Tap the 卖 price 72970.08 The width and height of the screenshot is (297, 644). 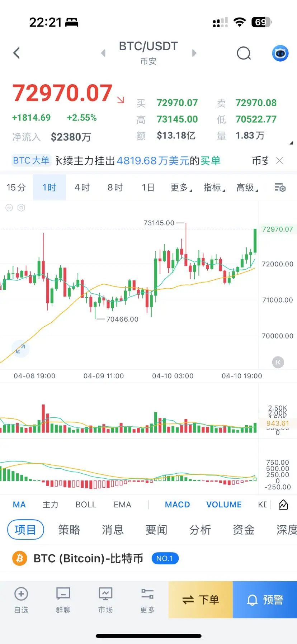(256, 103)
